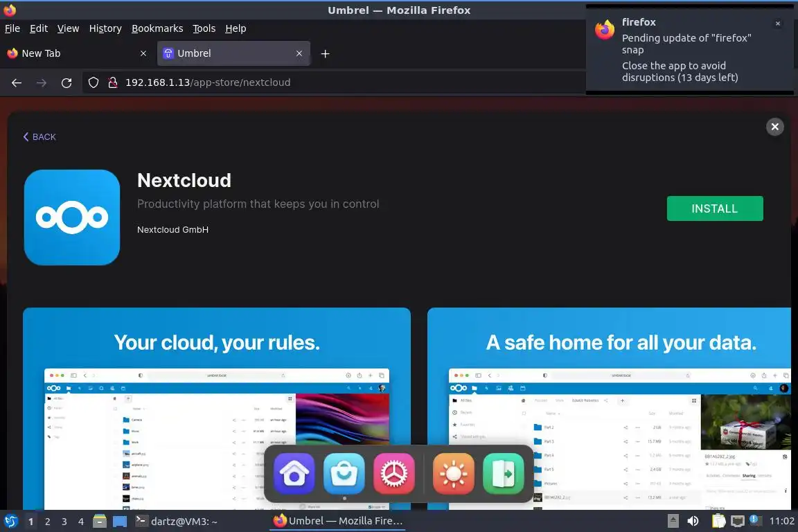
Task: Click the Firefox icon in the notification
Action: pos(605,30)
